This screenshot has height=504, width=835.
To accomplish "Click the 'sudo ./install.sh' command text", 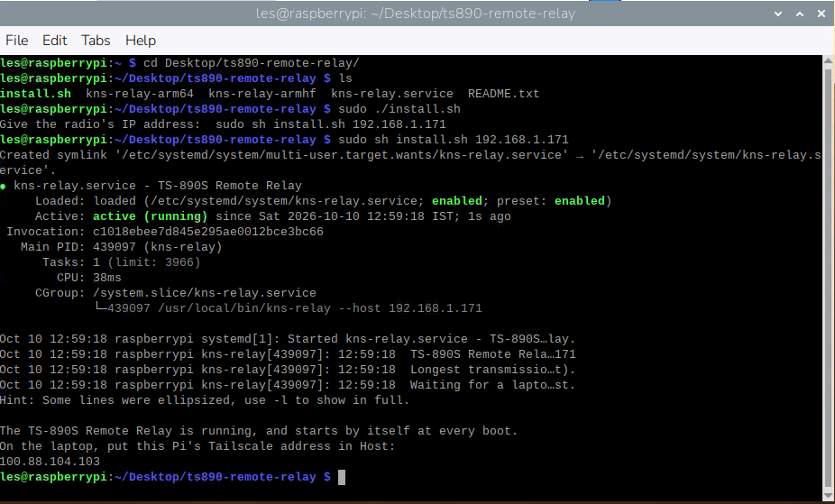I will coord(399,109).
